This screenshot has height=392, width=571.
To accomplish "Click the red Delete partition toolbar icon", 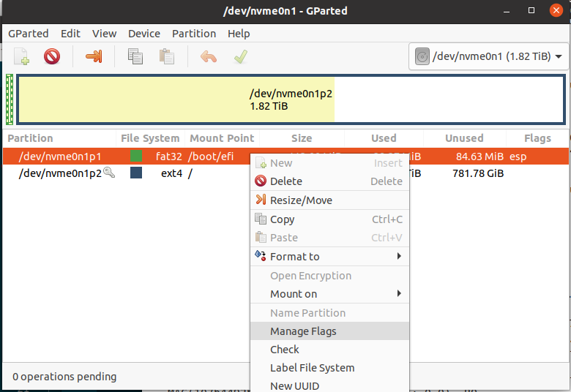I will pyautogui.click(x=51, y=56).
